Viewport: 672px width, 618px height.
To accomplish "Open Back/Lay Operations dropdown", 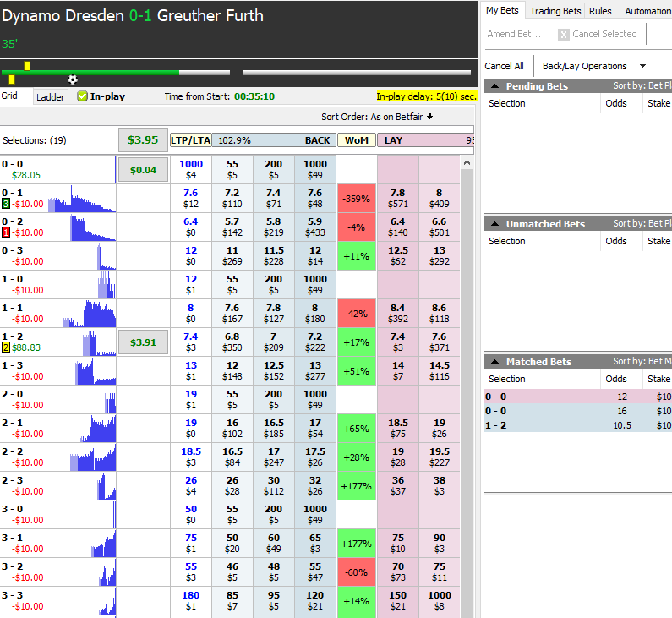I will (x=594, y=66).
